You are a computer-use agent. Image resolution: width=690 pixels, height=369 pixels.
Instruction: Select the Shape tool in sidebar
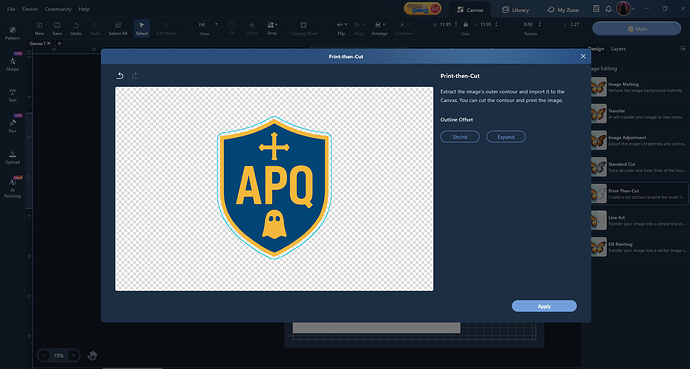point(12,64)
